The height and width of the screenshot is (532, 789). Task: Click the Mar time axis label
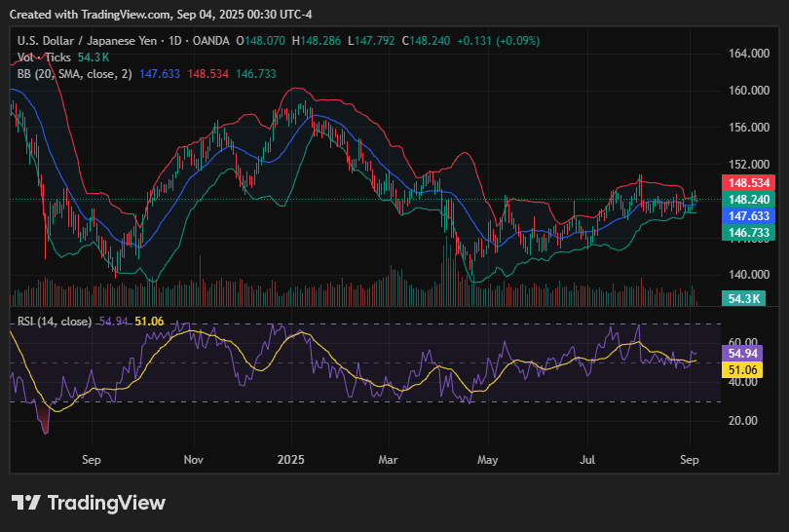(388, 460)
